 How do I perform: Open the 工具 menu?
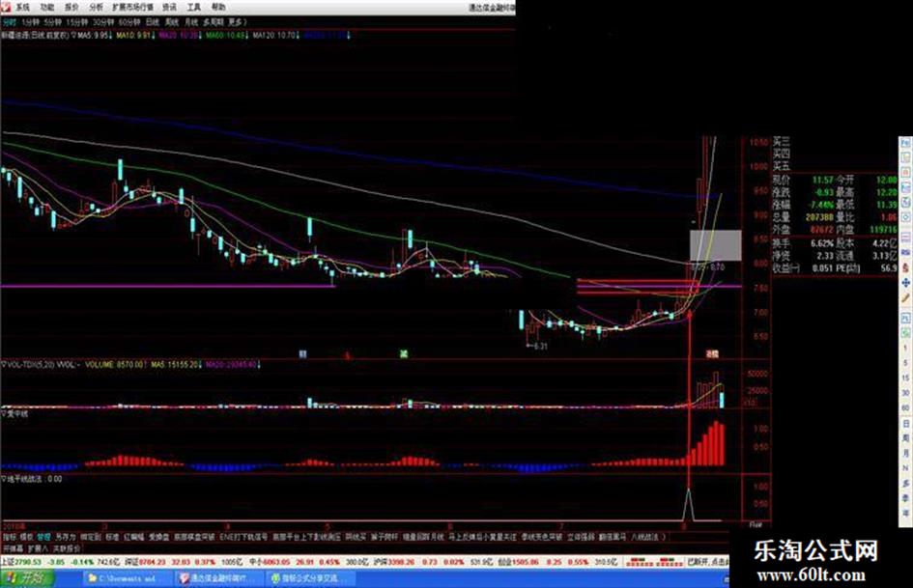(194, 7)
